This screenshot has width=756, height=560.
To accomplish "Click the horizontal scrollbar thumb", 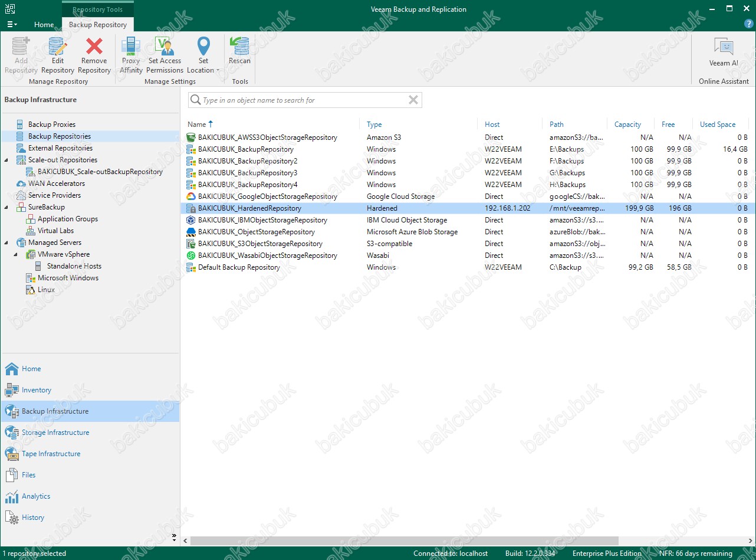I will tap(404, 541).
